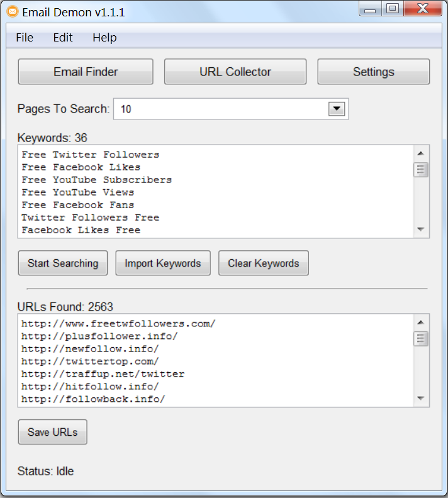Click the 'Pages To Search:' label
Screen dimensions: 448x498
(63, 109)
